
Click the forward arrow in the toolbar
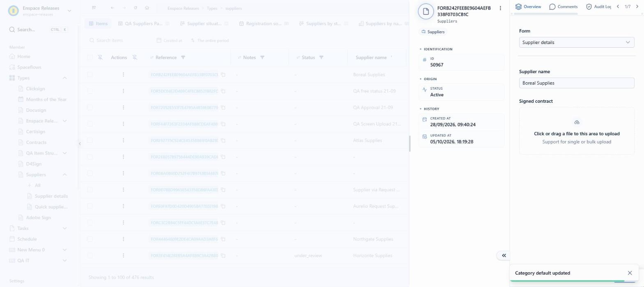pos(124,8)
